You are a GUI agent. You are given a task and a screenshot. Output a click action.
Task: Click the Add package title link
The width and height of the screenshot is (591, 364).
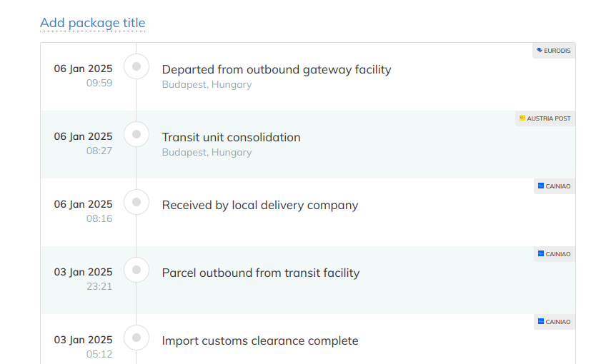pos(92,23)
